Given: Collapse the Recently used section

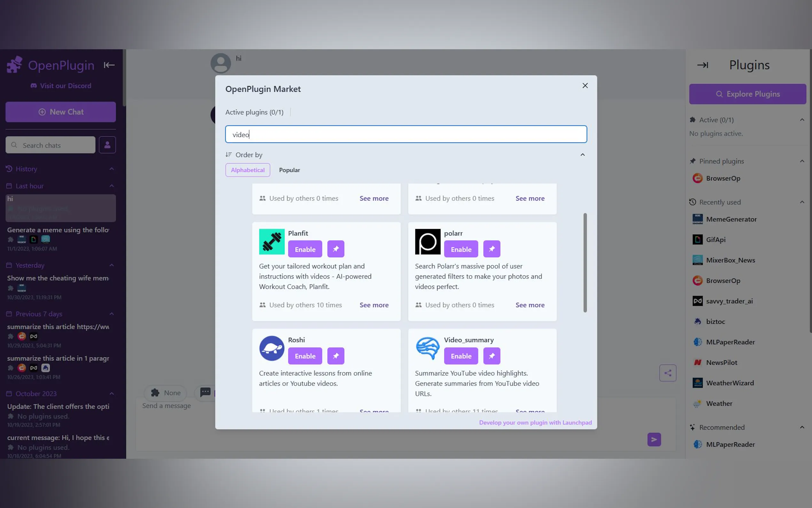Looking at the screenshot, I should (802, 202).
